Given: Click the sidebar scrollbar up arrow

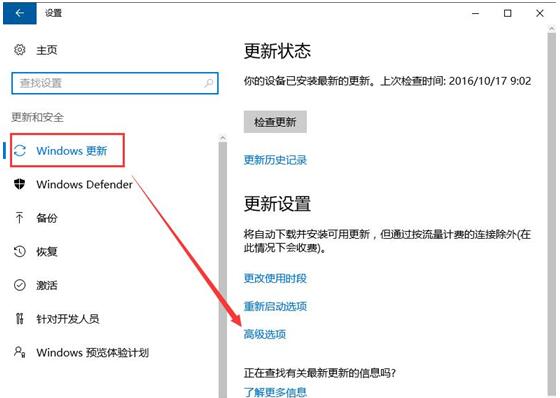Looking at the screenshot, I should coord(223,138).
